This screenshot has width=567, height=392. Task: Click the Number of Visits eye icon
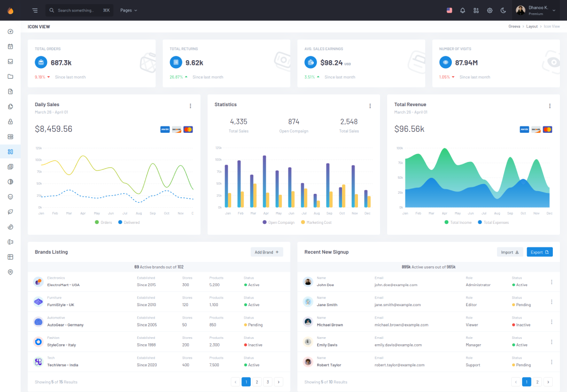445,62
